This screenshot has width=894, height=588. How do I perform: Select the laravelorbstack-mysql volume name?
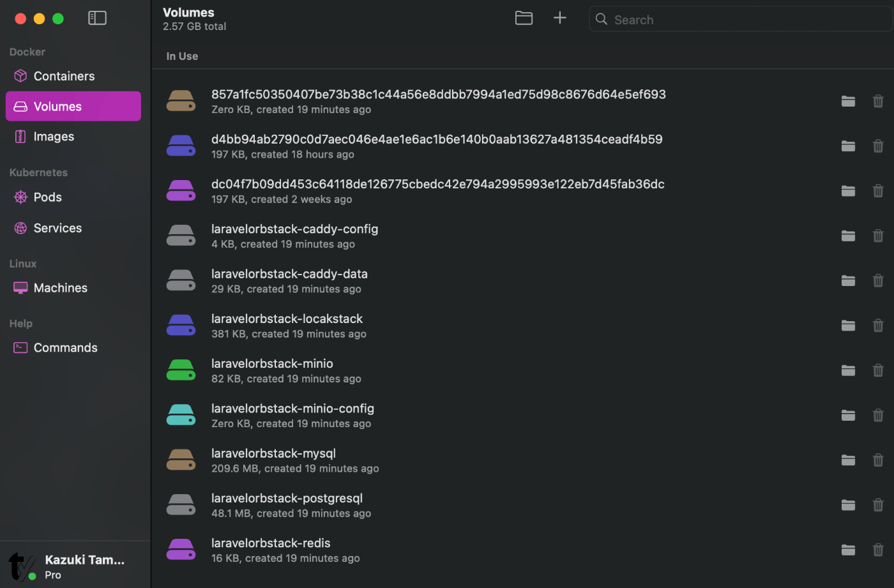click(273, 453)
